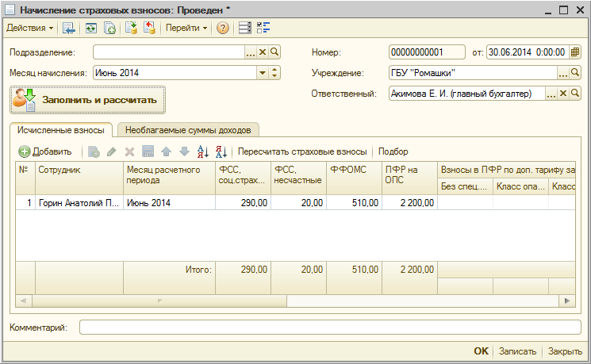Click the checklist settings icon in top toolbar

(x=264, y=28)
